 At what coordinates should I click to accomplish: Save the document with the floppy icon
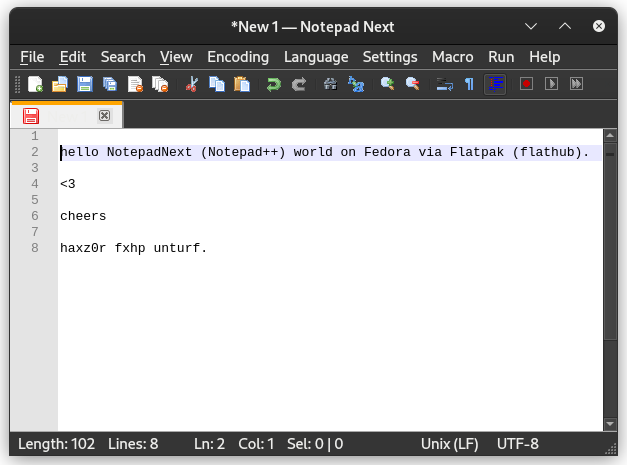[85, 85]
